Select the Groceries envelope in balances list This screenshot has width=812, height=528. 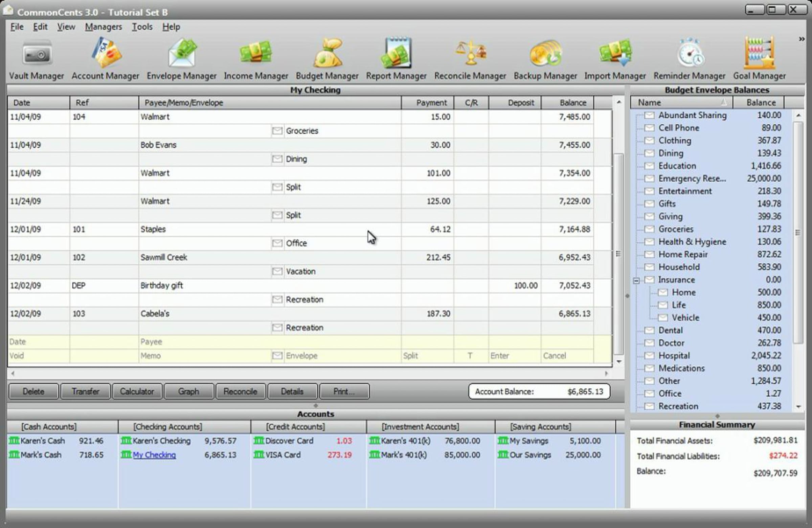coord(676,229)
